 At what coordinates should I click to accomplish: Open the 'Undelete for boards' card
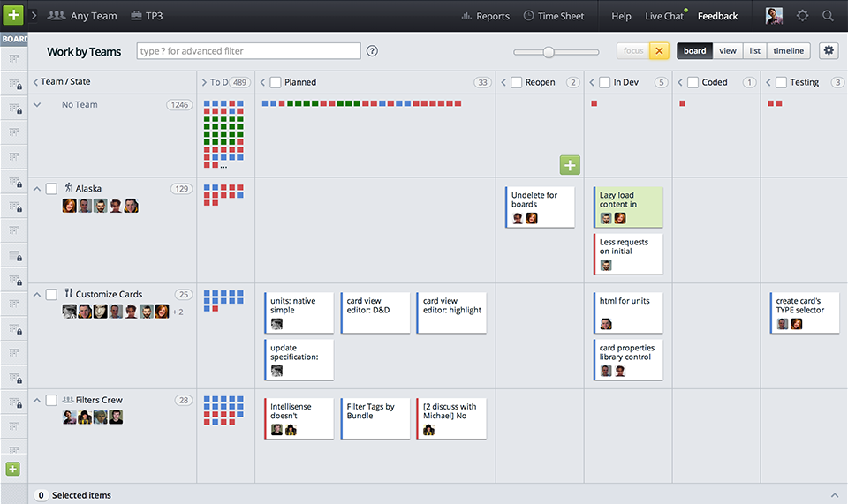pos(540,207)
